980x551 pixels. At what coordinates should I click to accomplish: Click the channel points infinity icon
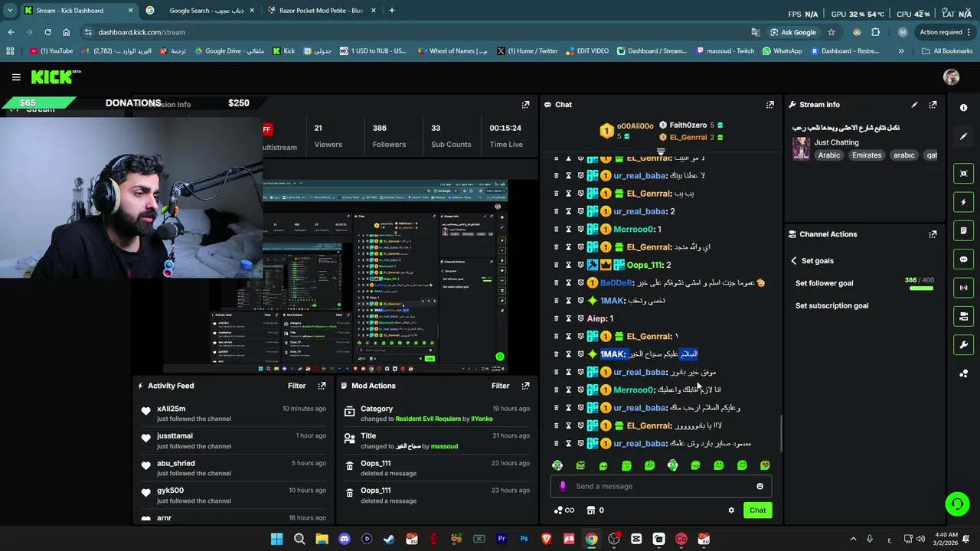point(564,510)
